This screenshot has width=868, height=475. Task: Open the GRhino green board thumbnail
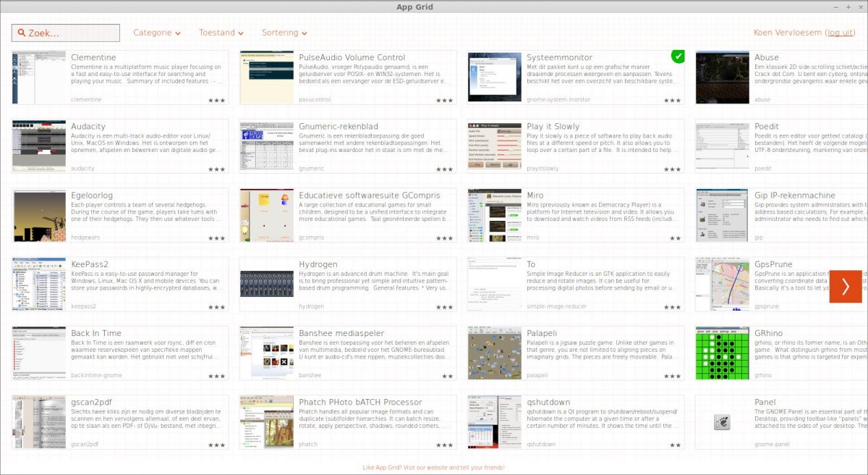[x=721, y=353]
